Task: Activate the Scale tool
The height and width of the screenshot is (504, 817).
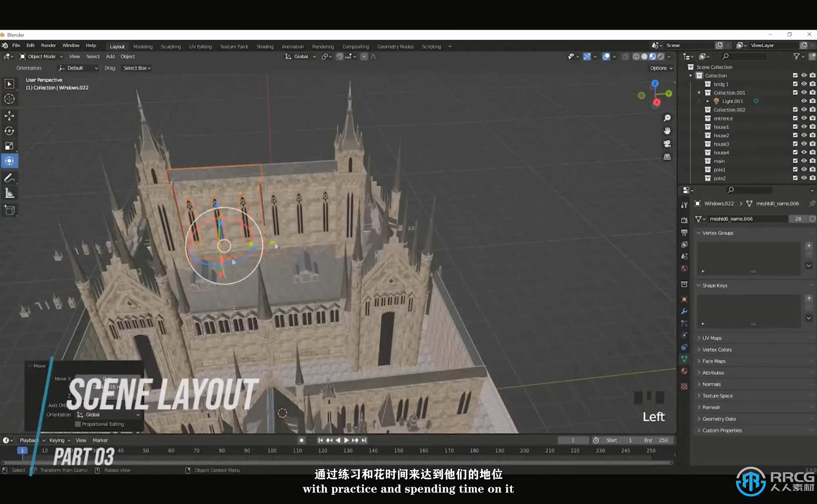Action: (x=9, y=146)
